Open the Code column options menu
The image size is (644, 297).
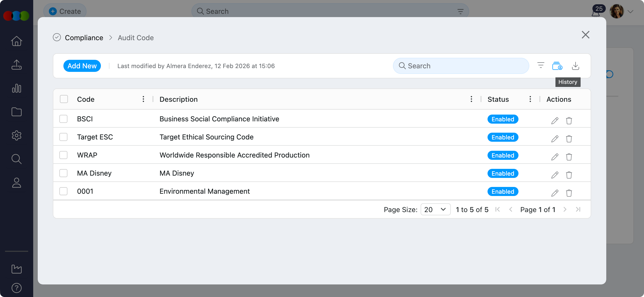[x=143, y=99]
